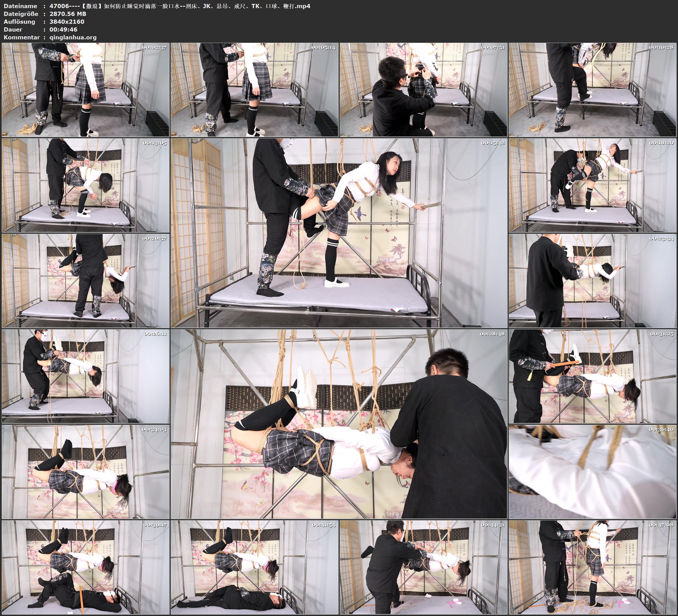678x616 pixels.
Task: Open the frame timestamped 00:44:31
Action: tap(424, 567)
